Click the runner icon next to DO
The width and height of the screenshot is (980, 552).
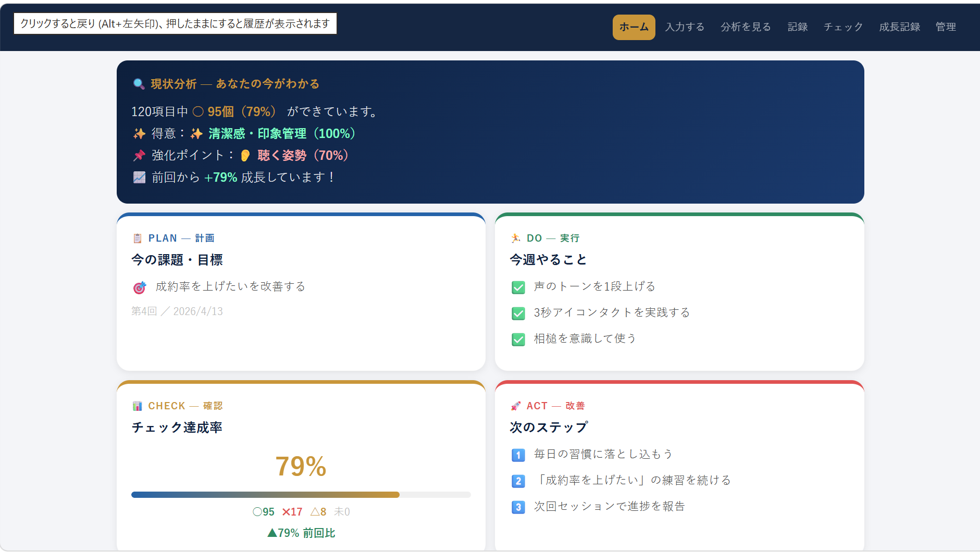click(516, 238)
